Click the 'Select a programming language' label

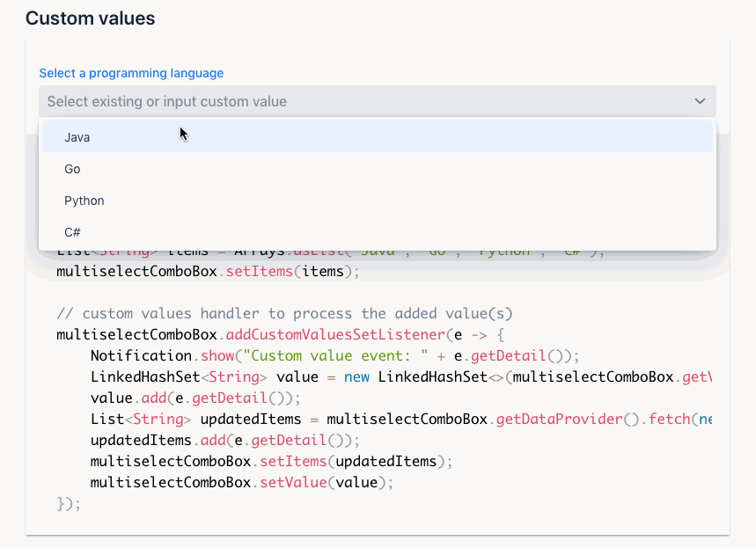[x=131, y=73]
